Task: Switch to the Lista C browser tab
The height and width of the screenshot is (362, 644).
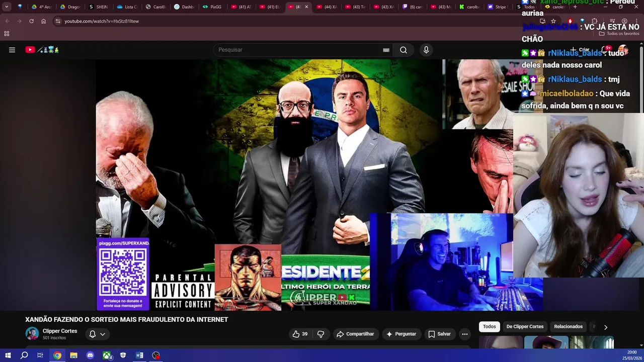Action: coord(127,7)
